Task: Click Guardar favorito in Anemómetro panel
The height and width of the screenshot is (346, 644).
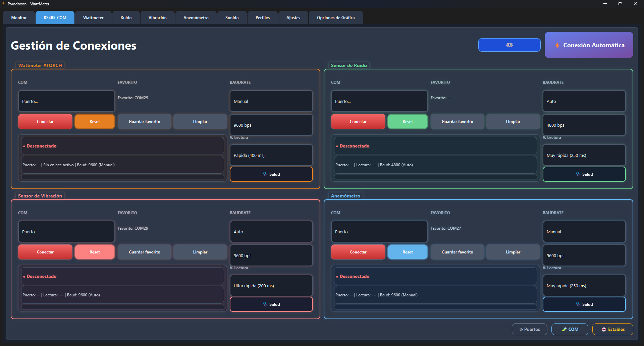Action: click(x=457, y=252)
